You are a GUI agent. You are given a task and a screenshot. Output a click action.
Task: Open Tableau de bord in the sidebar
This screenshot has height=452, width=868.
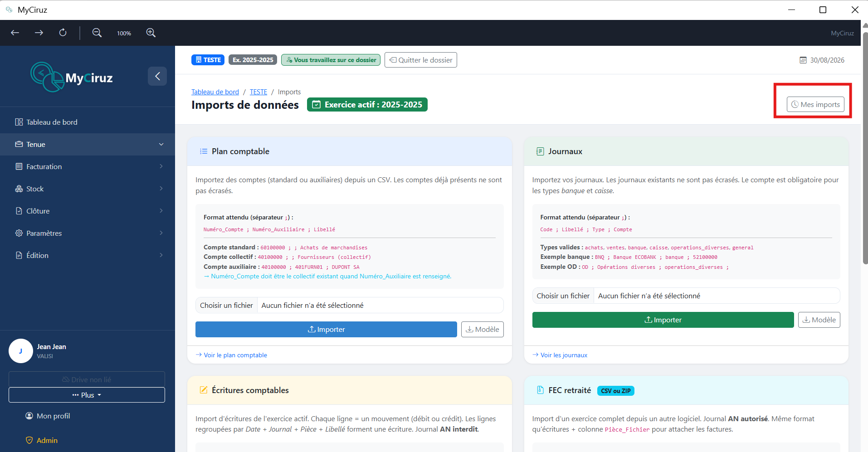pos(88,122)
